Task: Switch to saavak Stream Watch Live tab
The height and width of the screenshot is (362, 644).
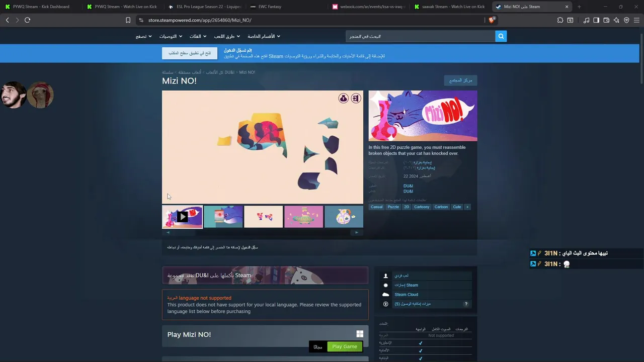Action: 450,7
